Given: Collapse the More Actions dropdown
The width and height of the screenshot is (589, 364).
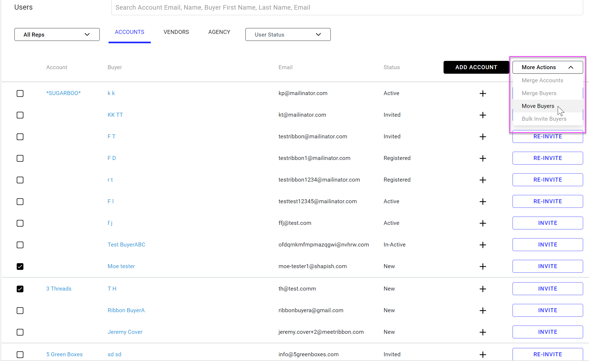Looking at the screenshot, I should click(x=547, y=67).
